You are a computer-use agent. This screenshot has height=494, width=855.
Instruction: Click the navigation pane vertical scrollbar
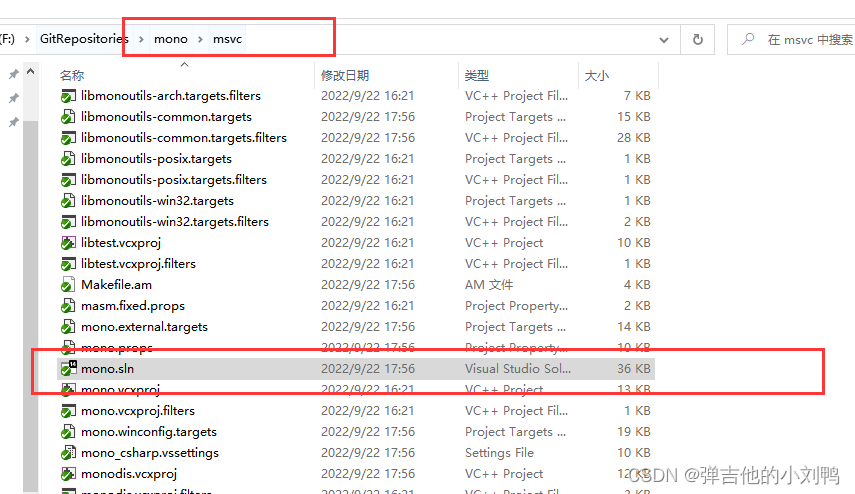(31, 305)
